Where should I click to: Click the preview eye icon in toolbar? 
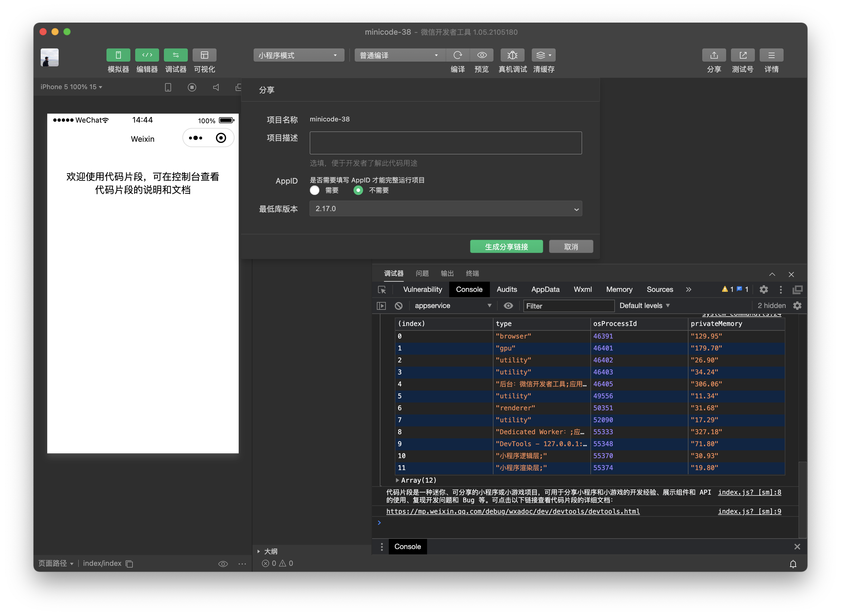click(482, 55)
